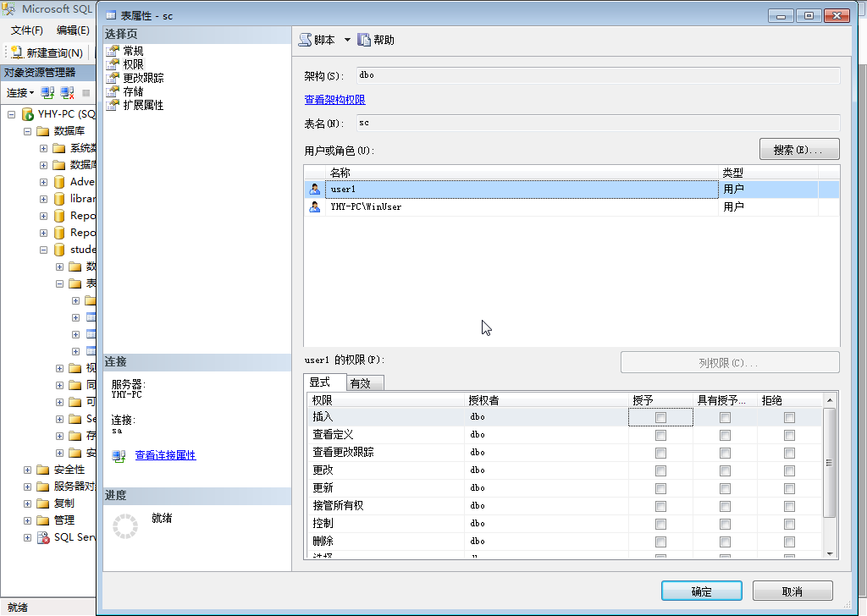
Task: Select the YHY-PC\WinUser row
Action: [572, 207]
